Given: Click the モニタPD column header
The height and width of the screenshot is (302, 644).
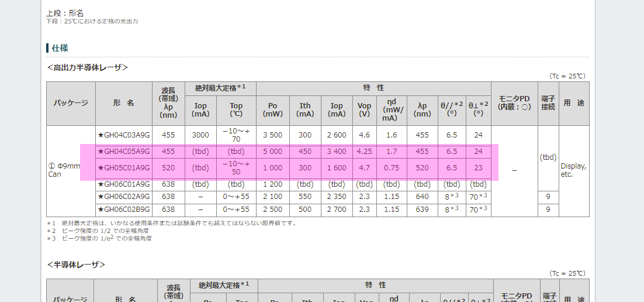Looking at the screenshot, I should tap(514, 102).
